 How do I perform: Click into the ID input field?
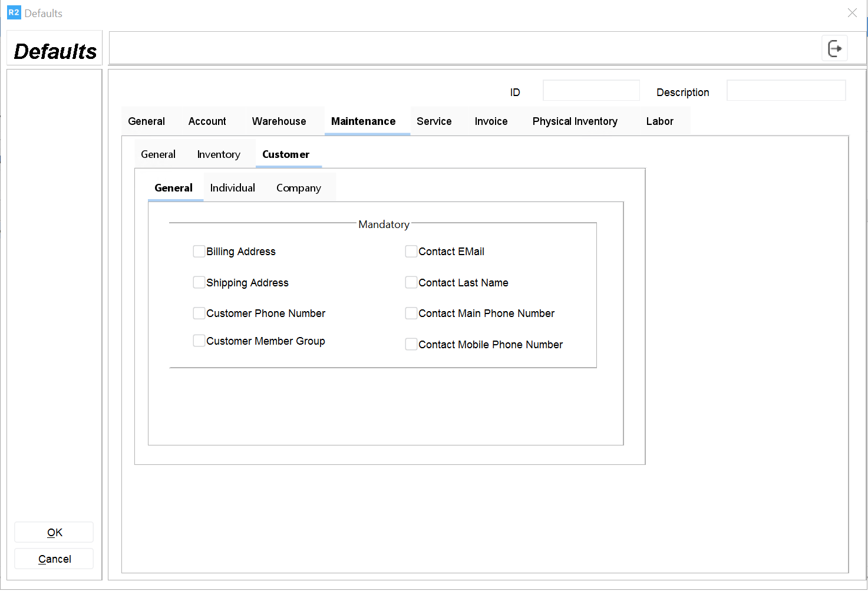click(x=591, y=91)
